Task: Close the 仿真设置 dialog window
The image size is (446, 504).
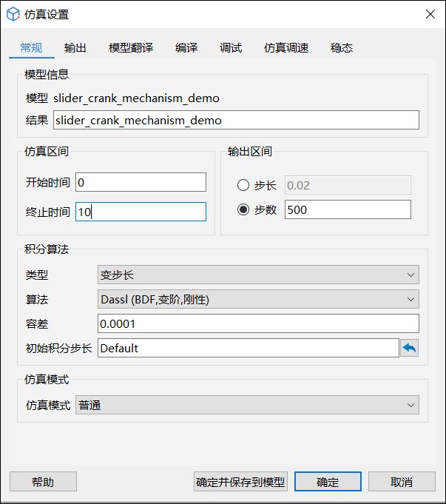Action: click(430, 14)
